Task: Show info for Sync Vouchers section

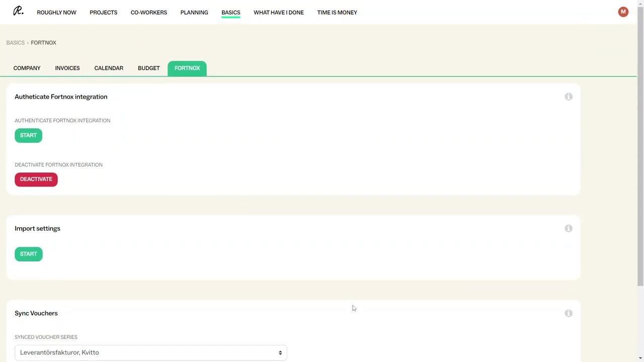Action: pos(569,313)
